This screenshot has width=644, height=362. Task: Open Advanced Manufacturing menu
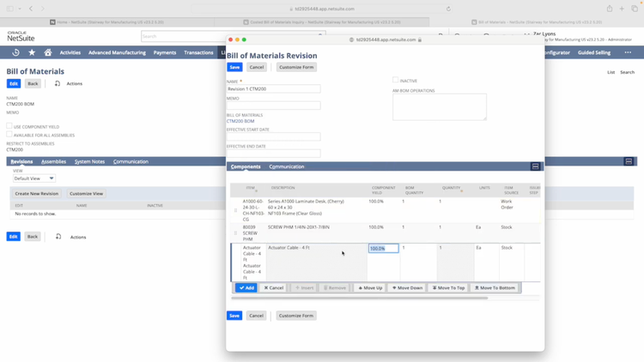coord(117,52)
